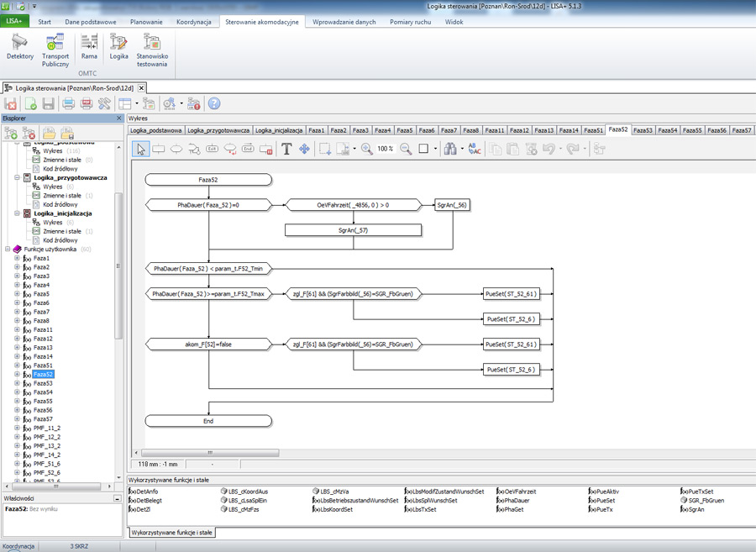Export to PDF using the toolbar icon
The image size is (756, 552).
pos(87,104)
